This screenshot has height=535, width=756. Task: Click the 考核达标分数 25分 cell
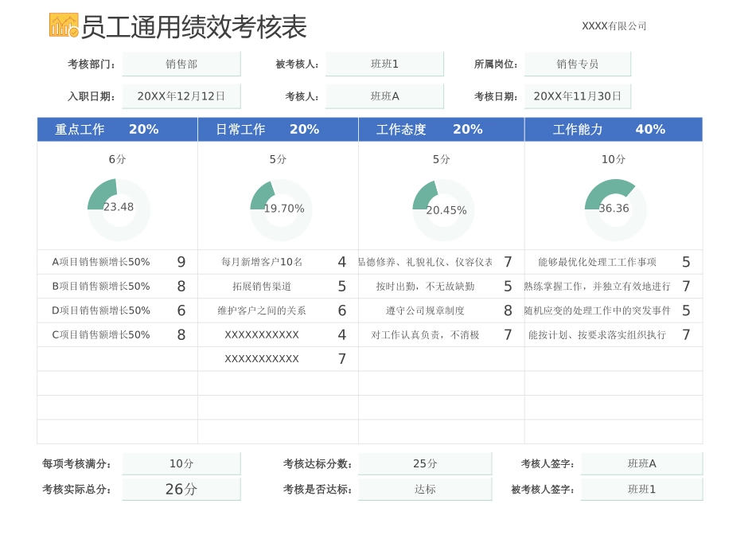point(426,463)
